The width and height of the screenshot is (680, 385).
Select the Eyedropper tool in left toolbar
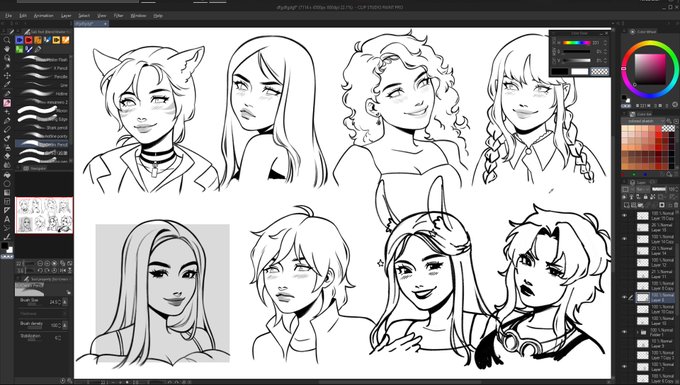7,85
